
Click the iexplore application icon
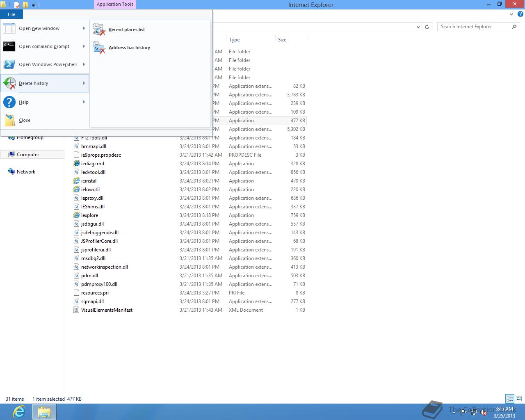(x=76, y=215)
